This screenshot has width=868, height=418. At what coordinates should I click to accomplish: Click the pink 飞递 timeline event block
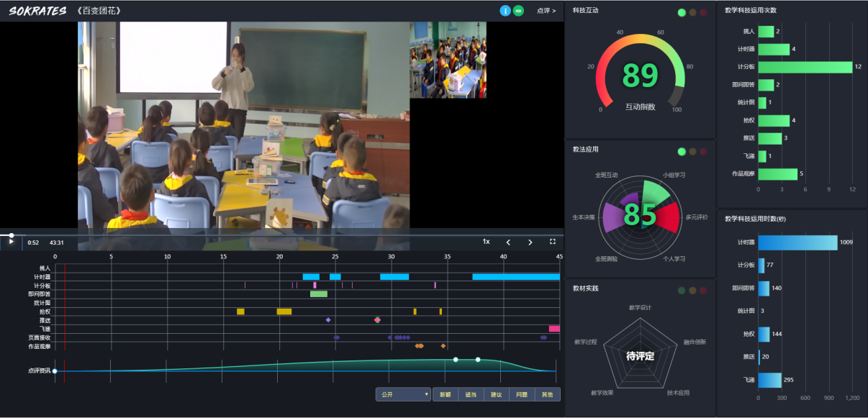coord(554,329)
